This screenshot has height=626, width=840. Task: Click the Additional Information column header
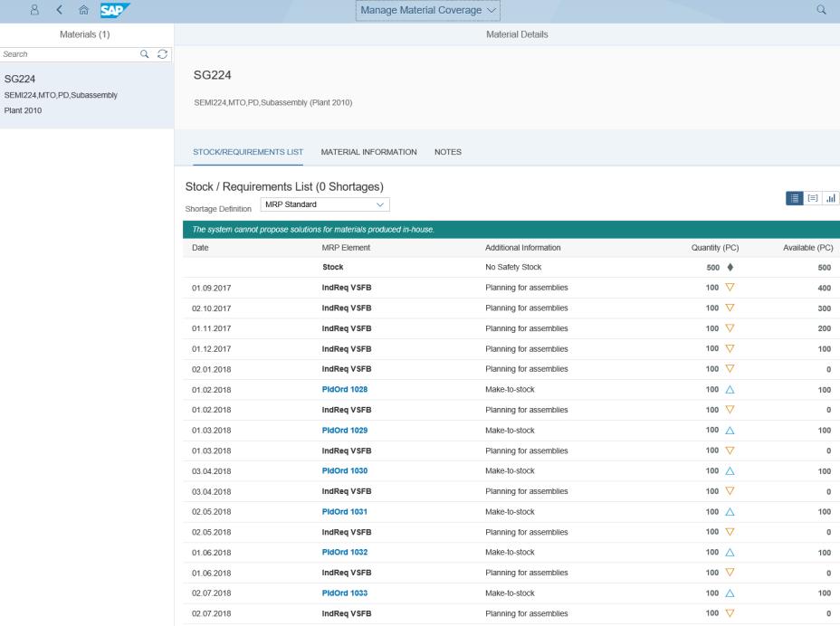tap(523, 247)
